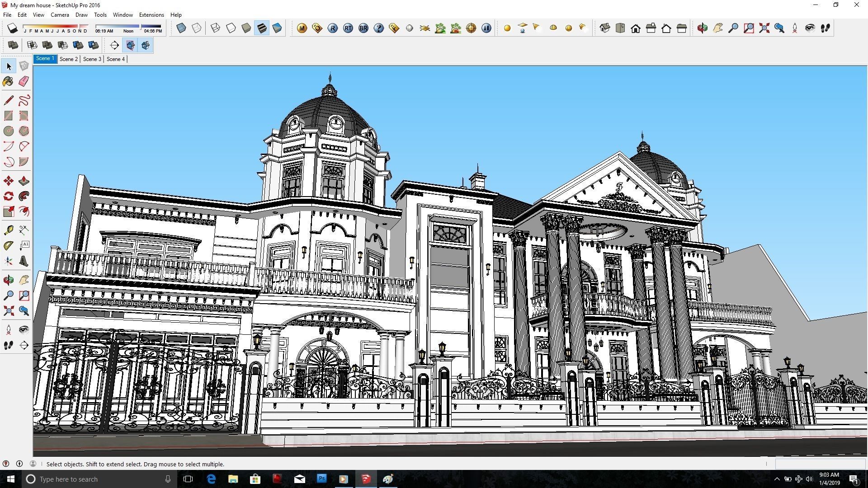Viewport: 868px width, 488px height.
Task: Activate the Section Plane tool in left toolbar
Action: 24,346
